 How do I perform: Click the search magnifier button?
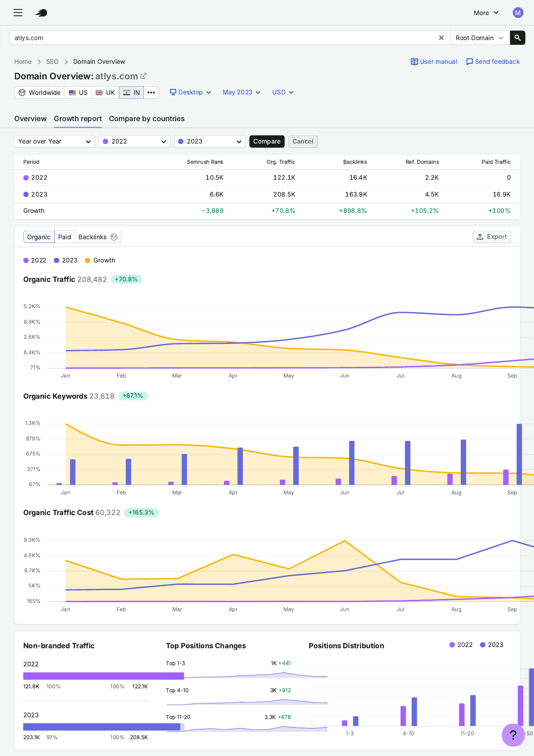pyautogui.click(x=518, y=38)
